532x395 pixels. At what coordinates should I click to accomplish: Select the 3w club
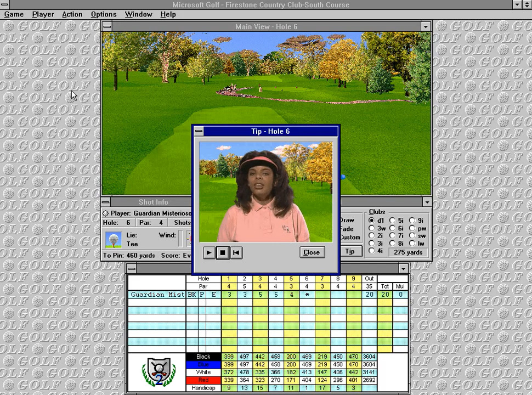click(x=371, y=228)
